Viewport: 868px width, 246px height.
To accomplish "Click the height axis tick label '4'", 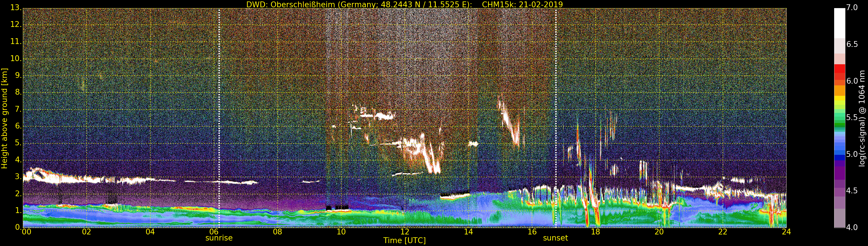I will tap(18, 159).
